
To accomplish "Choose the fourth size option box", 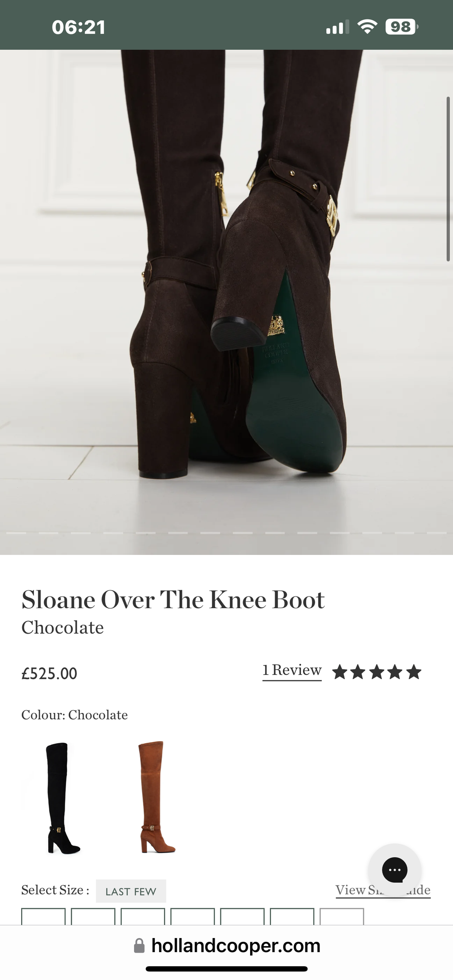I will [x=193, y=916].
